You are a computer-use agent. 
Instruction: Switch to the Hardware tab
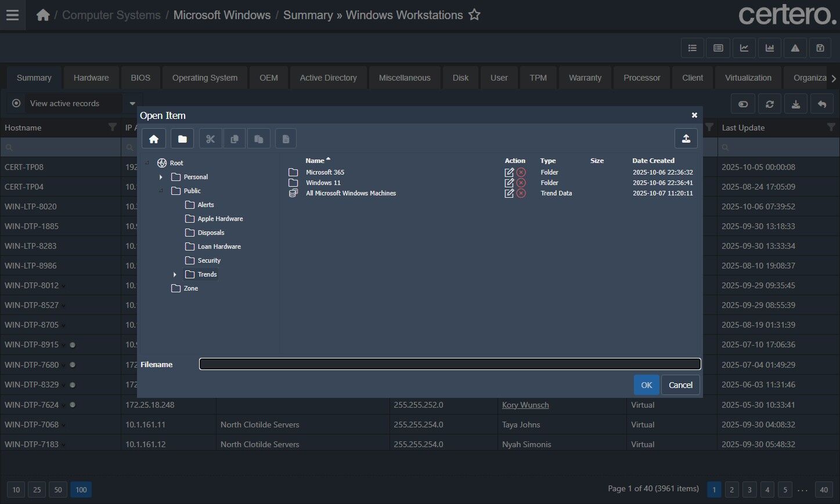pyautogui.click(x=91, y=78)
